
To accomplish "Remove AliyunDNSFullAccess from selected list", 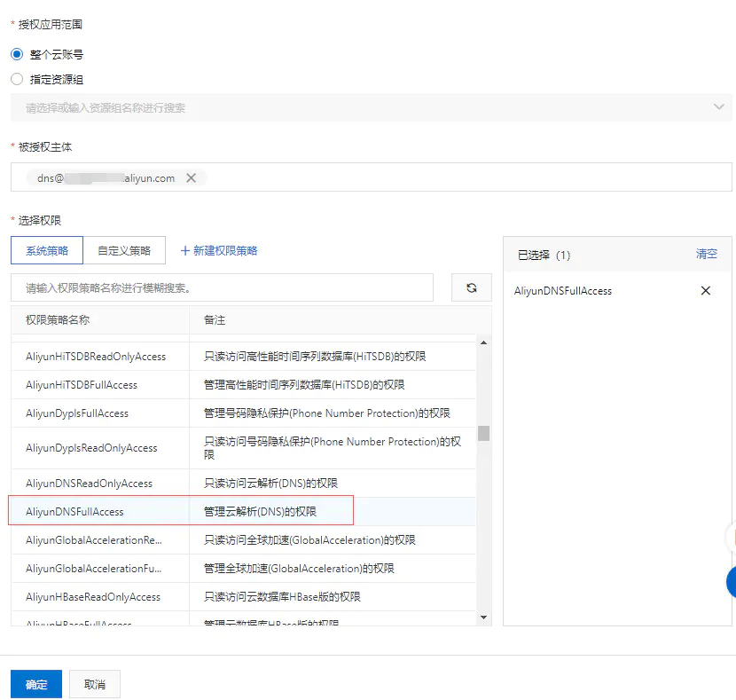I will pos(705,291).
